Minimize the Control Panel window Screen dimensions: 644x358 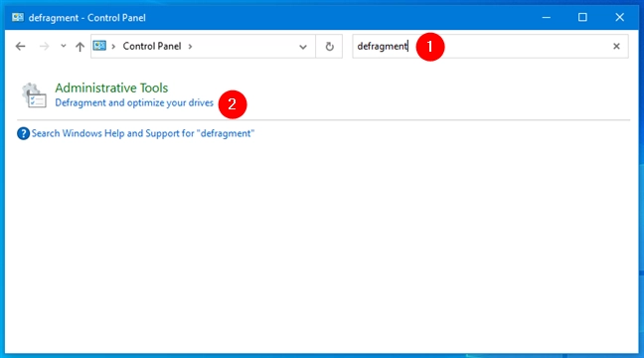546,17
